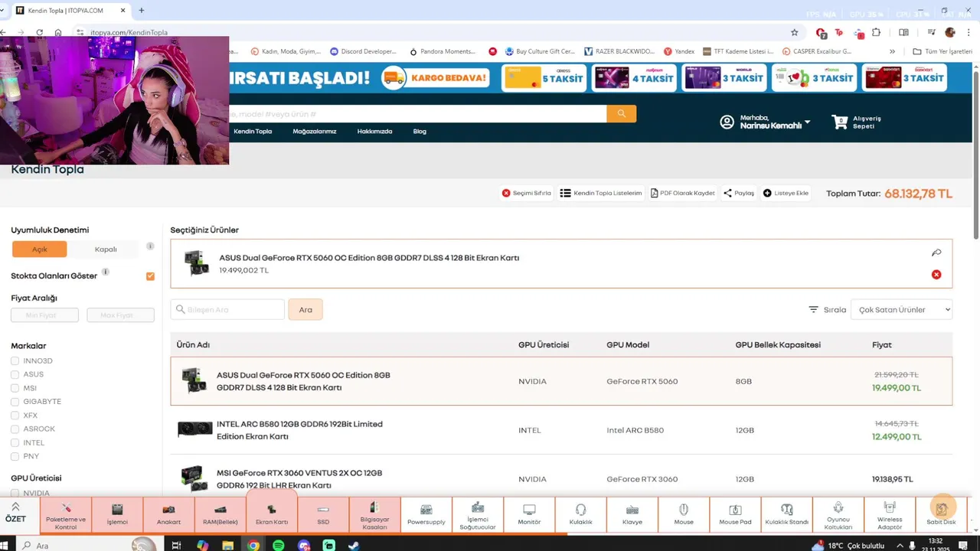The height and width of the screenshot is (551, 980).
Task: Open the Çok Satan Ürünler sort dropdown
Action: 901,310
